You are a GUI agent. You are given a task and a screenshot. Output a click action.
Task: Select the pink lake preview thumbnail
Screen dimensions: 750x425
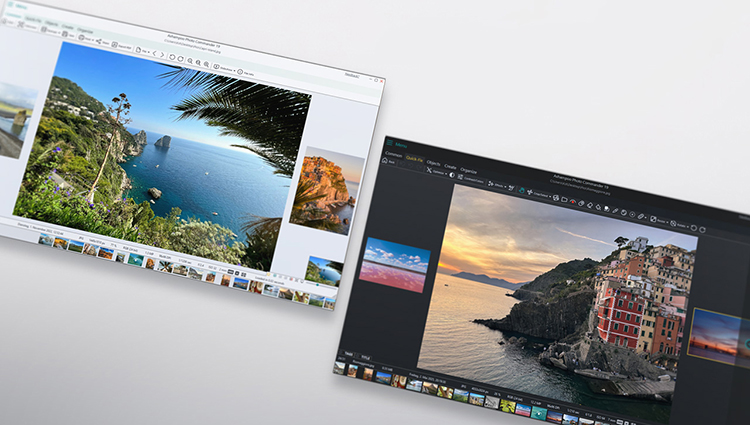coord(394,265)
